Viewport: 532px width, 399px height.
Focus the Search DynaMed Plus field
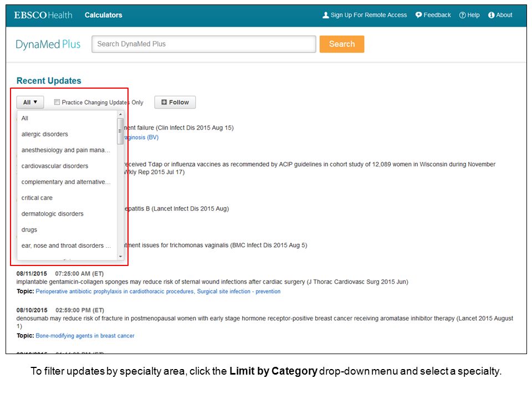coord(203,44)
